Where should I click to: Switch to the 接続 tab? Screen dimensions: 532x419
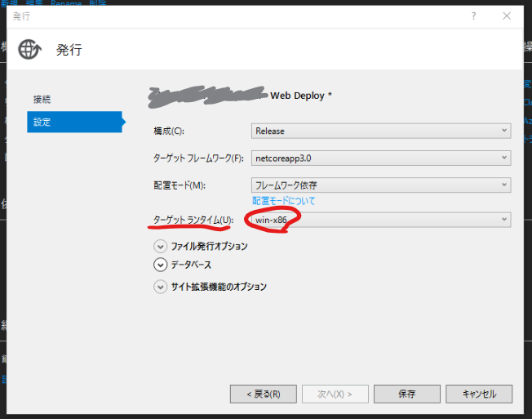[42, 100]
